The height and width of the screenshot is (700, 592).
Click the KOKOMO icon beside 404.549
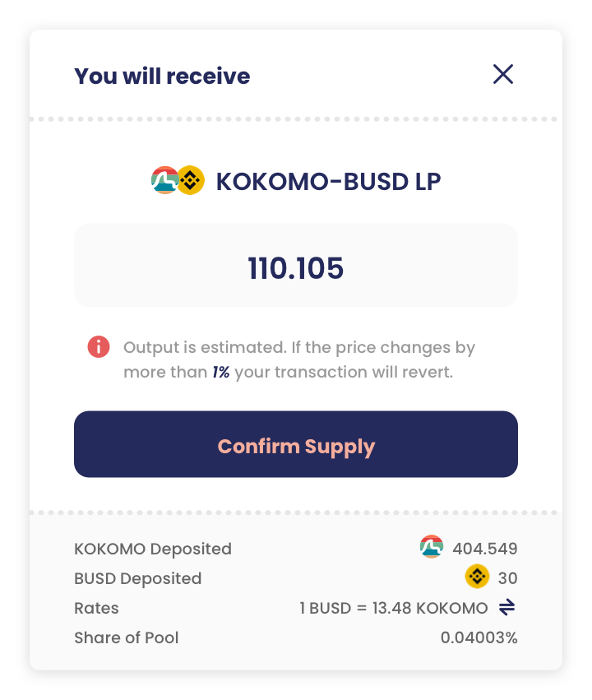[432, 546]
